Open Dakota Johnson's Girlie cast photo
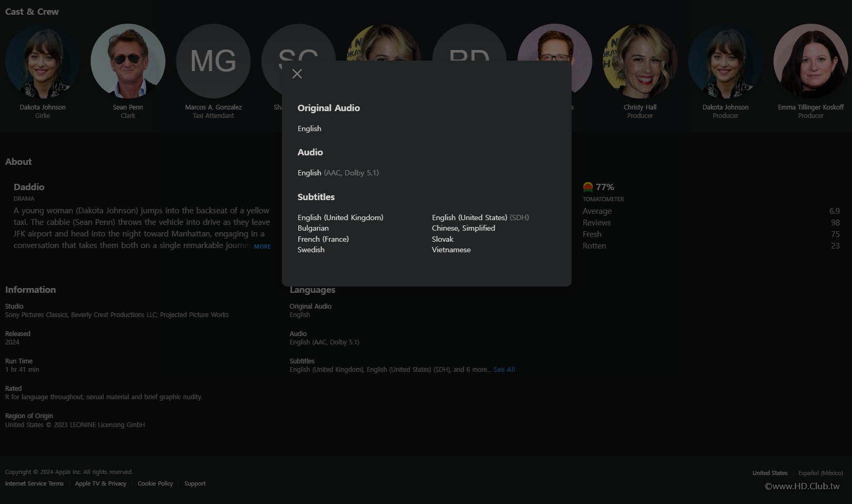This screenshot has height=504, width=852. click(x=43, y=61)
